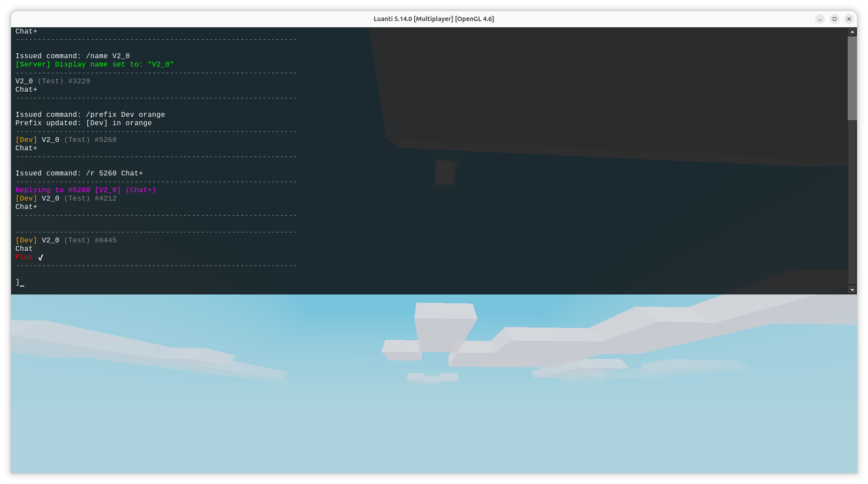This screenshot has width=868, height=484.
Task: Click the red Plus text
Action: click(24, 257)
